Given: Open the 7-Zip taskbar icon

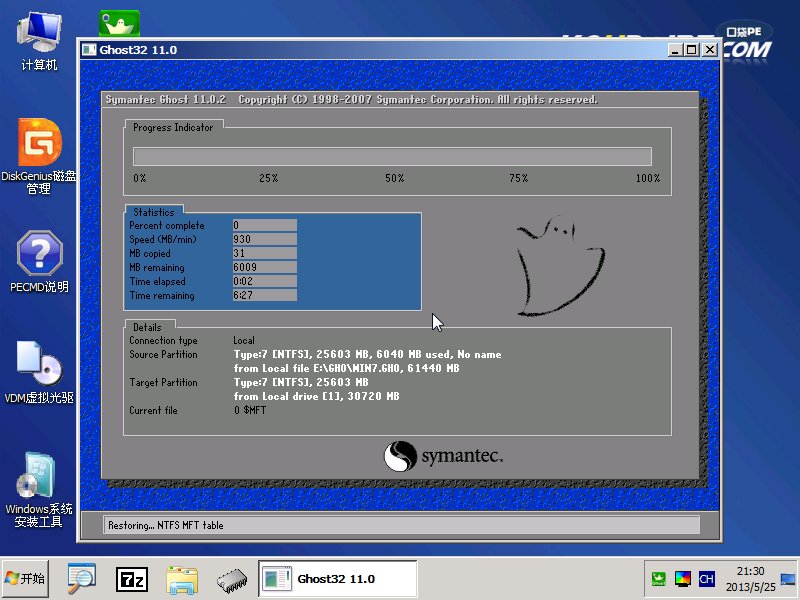Looking at the screenshot, I should (x=131, y=578).
